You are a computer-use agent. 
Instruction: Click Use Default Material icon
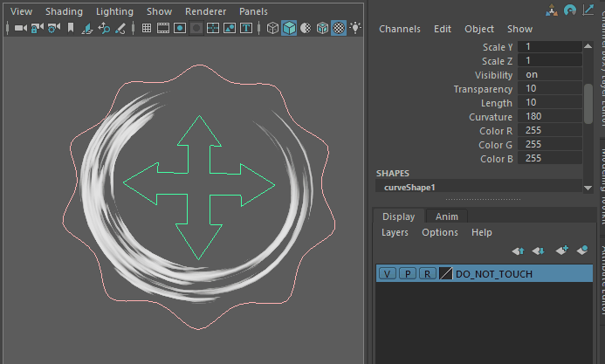[x=306, y=28]
